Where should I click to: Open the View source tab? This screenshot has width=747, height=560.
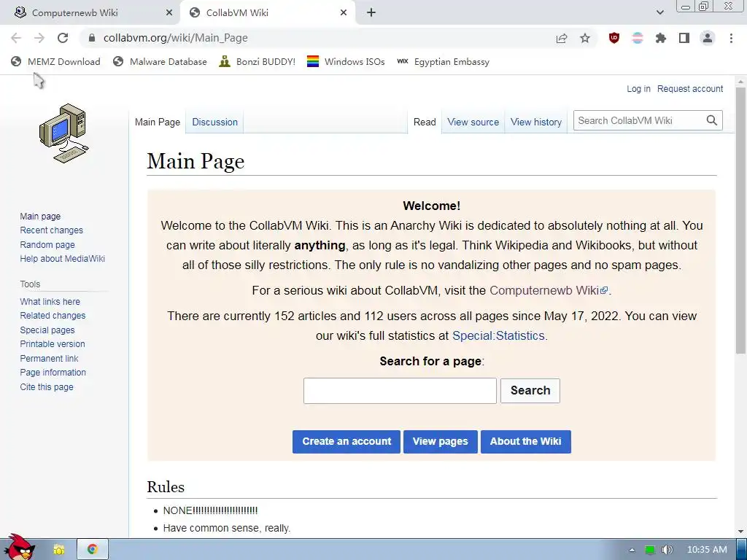pos(473,122)
